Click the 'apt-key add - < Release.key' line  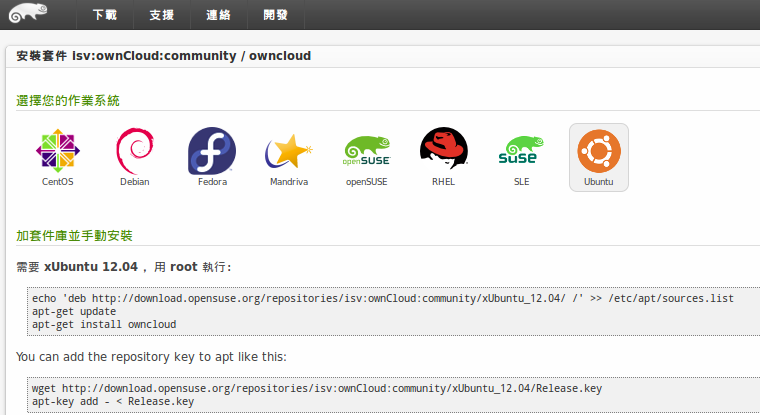pyautogui.click(x=113, y=401)
